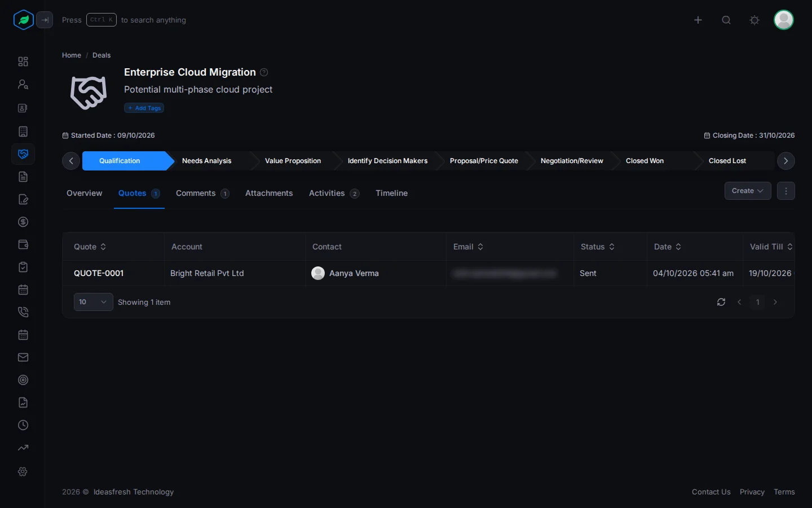Image resolution: width=812 pixels, height=508 pixels.
Task: Refresh the quotes table with reload icon
Action: 721,302
